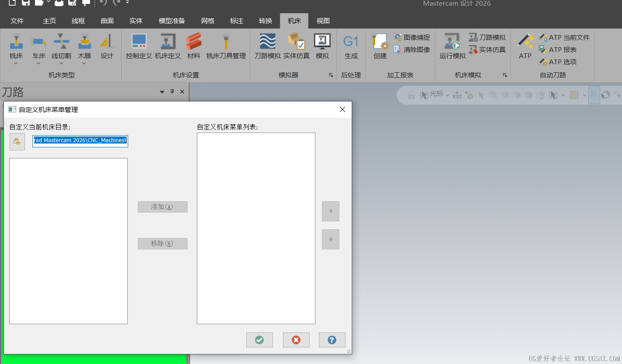Close the 刀路 panel
This screenshot has height=364, width=622.
click(x=182, y=92)
